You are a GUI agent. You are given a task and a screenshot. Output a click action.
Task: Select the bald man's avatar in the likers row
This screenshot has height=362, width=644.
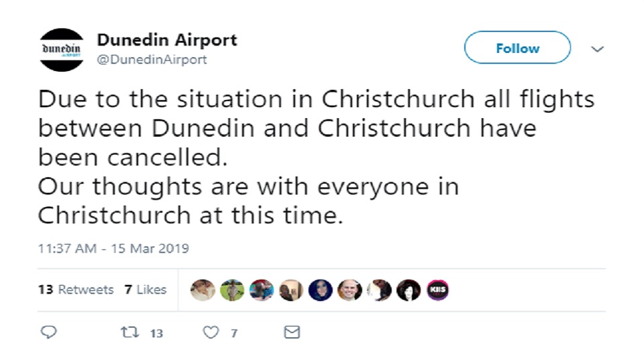[x=349, y=290]
